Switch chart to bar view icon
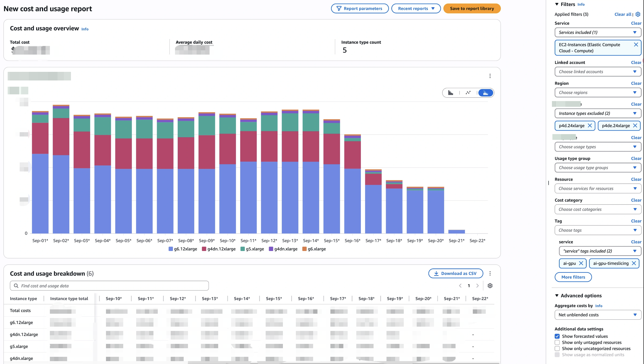The height and width of the screenshot is (364, 644). pos(451,93)
